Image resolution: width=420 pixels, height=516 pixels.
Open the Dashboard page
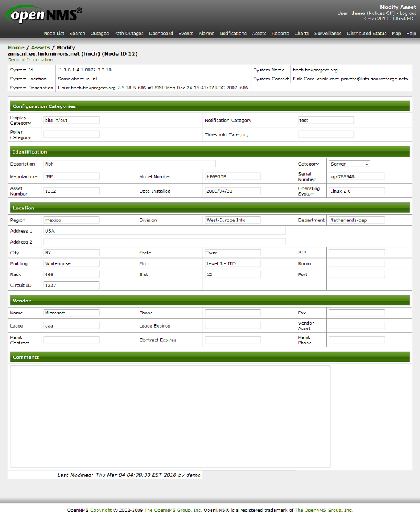[x=161, y=34]
